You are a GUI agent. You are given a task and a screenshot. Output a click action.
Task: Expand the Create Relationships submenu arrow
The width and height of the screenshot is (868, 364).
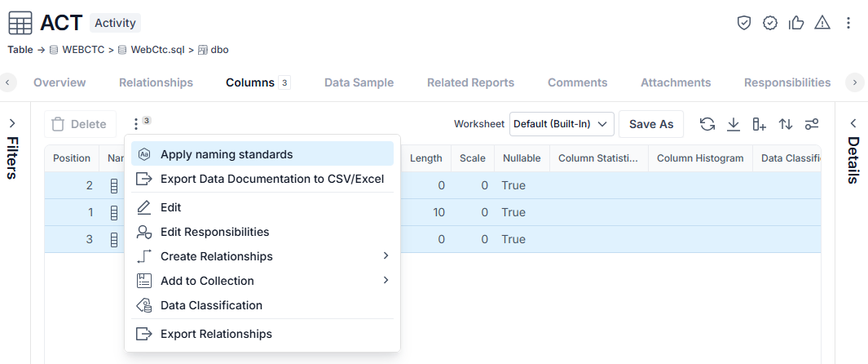(386, 256)
